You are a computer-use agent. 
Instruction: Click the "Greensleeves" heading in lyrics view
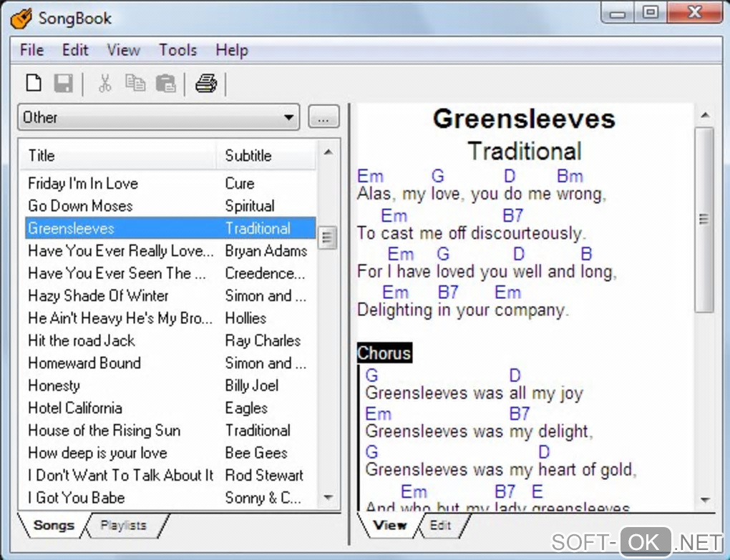(524, 119)
